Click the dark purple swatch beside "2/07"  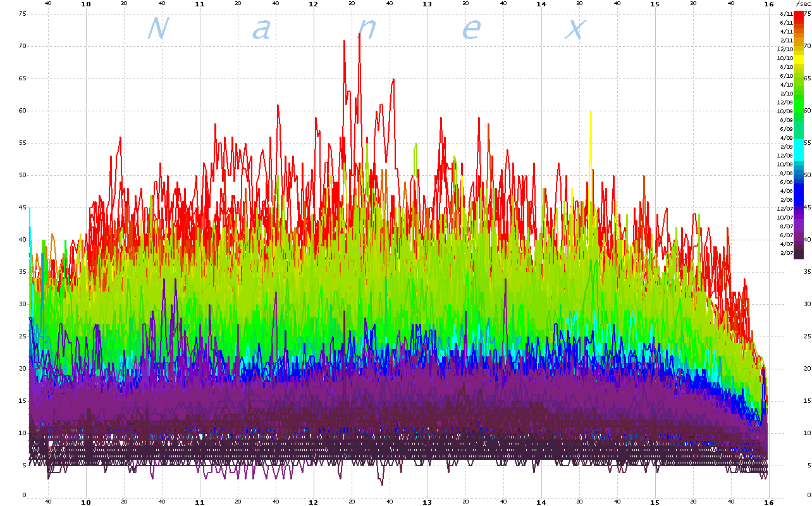pyautogui.click(x=798, y=253)
